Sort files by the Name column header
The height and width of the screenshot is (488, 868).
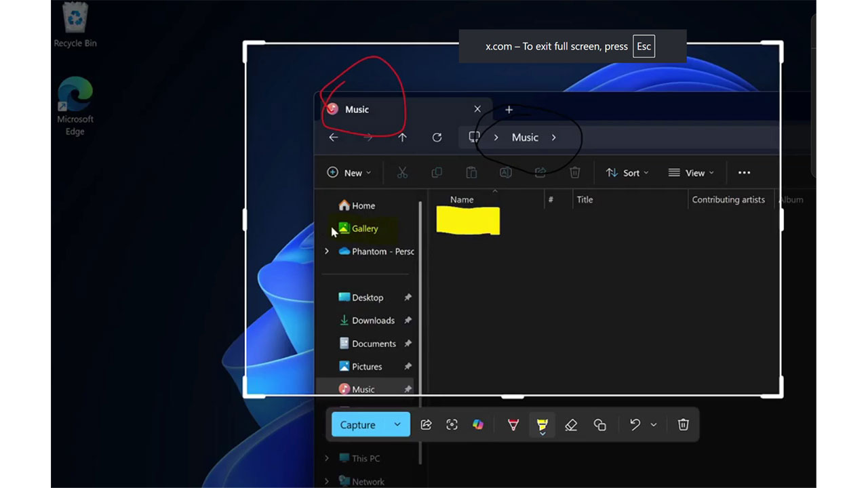point(462,200)
